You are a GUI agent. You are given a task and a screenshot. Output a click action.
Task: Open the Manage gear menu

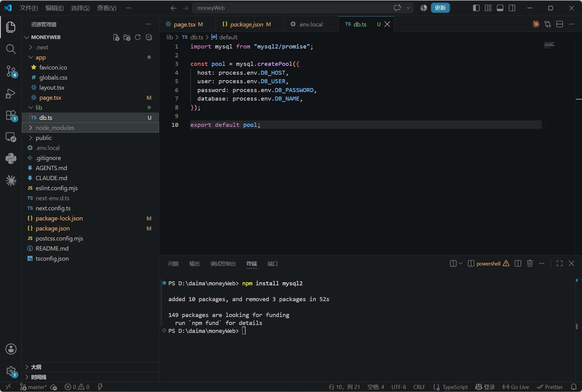[x=11, y=371]
